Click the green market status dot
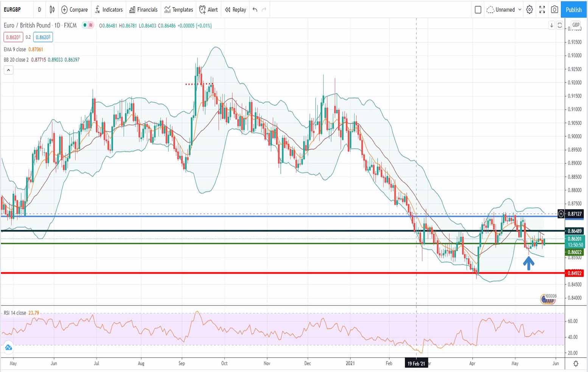Viewport: 588px width, 372px height. pyautogui.click(x=85, y=25)
